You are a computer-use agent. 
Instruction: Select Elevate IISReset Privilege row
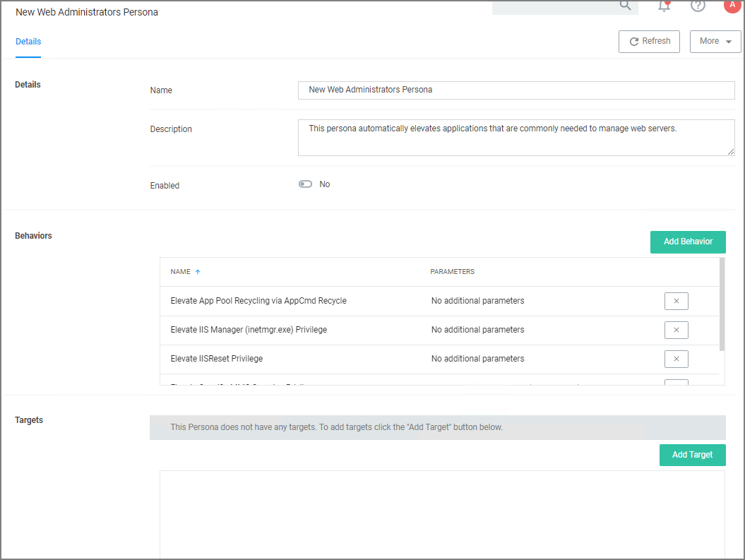pos(217,359)
